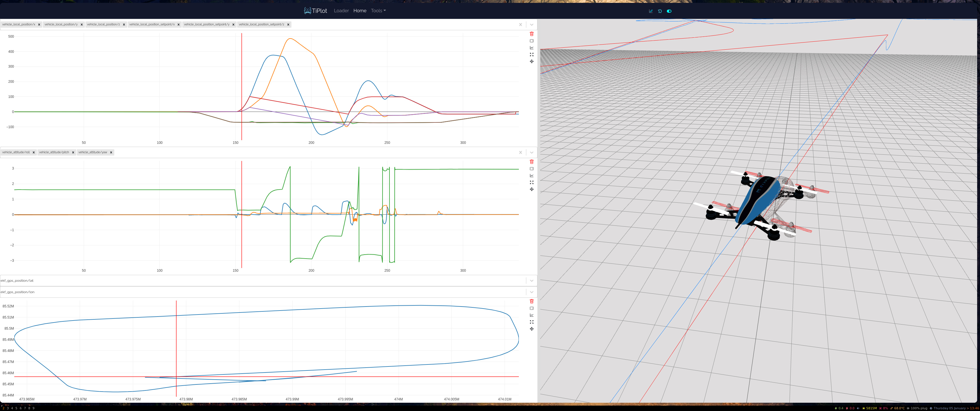Remove vehicle_local_position/x series tag
Viewport: 980px width, 411px height.
click(39, 25)
